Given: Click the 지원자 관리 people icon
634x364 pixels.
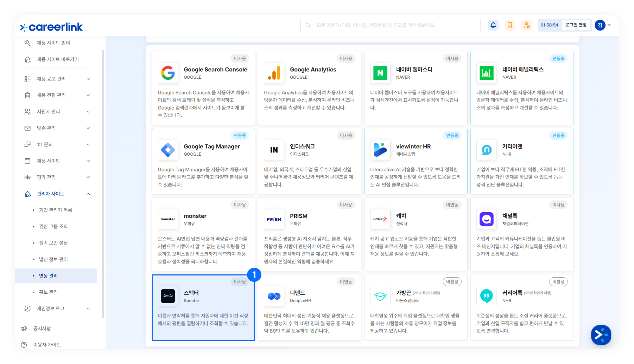Looking at the screenshot, I should [x=27, y=112].
